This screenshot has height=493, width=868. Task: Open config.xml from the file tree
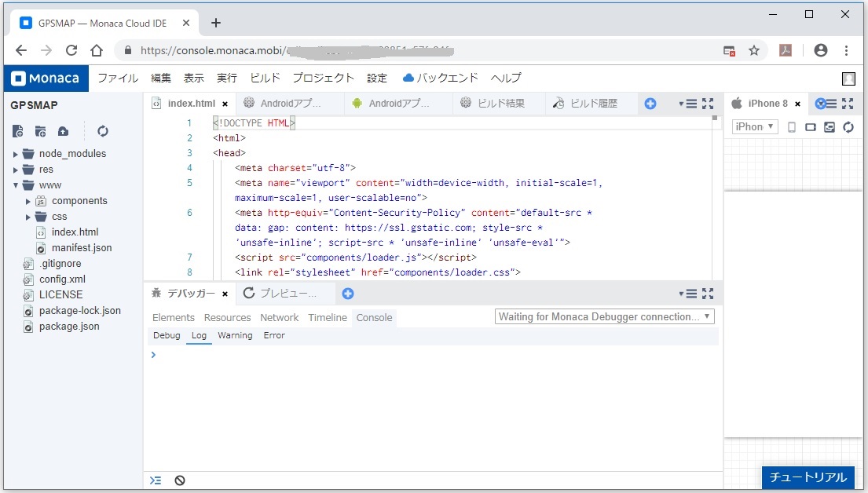62,279
